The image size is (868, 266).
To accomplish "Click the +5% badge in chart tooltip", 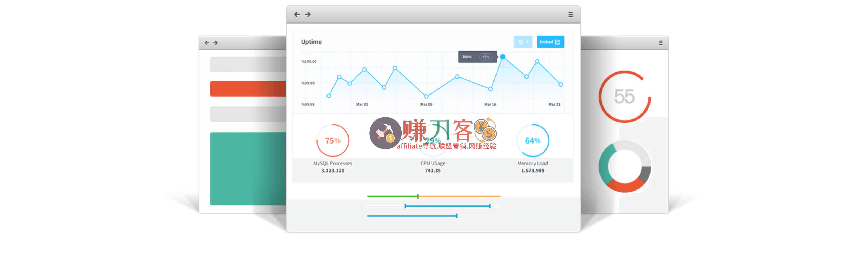I will click(x=485, y=57).
